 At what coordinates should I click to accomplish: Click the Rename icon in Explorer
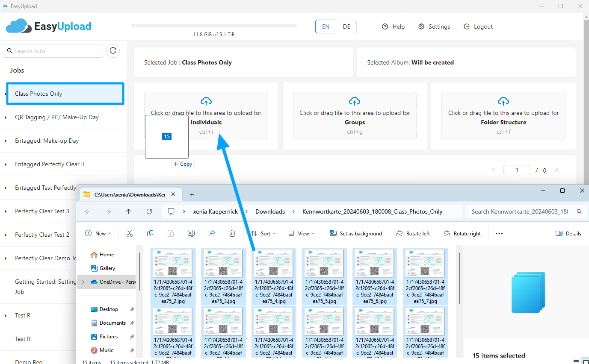coord(191,233)
